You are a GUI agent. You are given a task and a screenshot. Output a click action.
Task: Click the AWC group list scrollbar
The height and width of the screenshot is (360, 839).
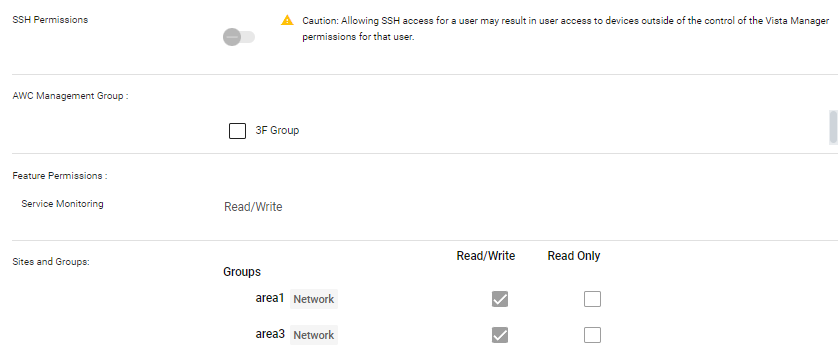pos(833,127)
